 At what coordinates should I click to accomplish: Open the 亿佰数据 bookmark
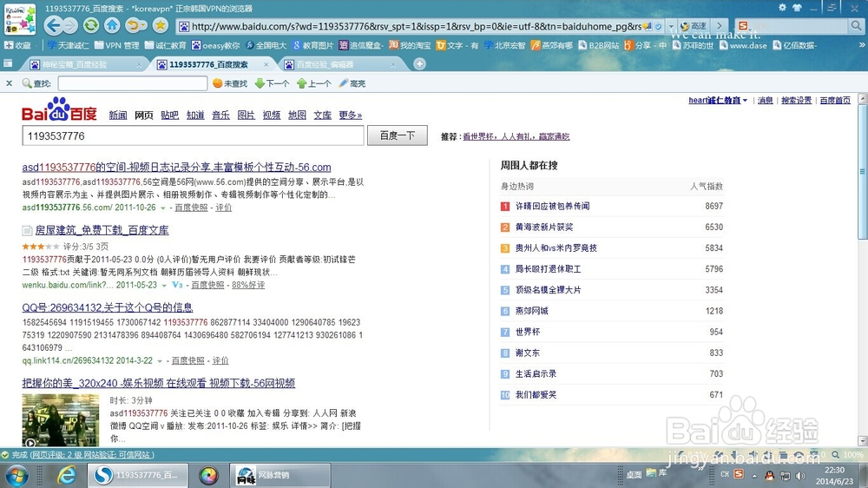pos(794,45)
